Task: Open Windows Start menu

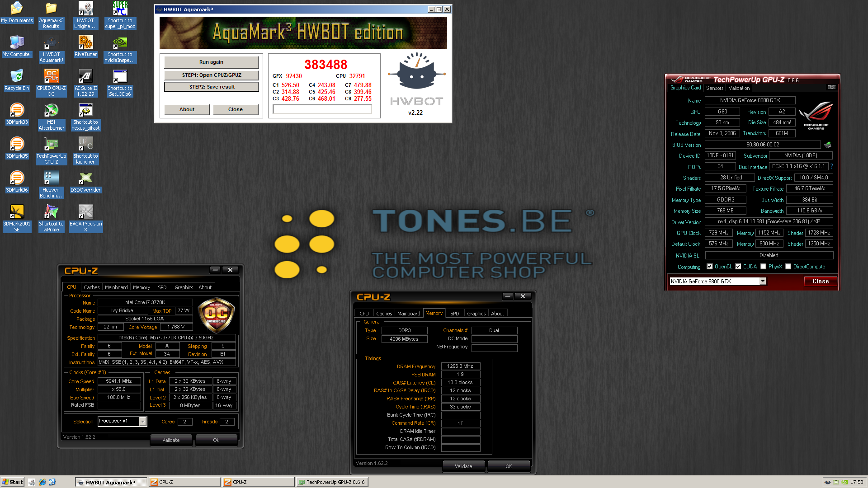Action: pyautogui.click(x=13, y=482)
